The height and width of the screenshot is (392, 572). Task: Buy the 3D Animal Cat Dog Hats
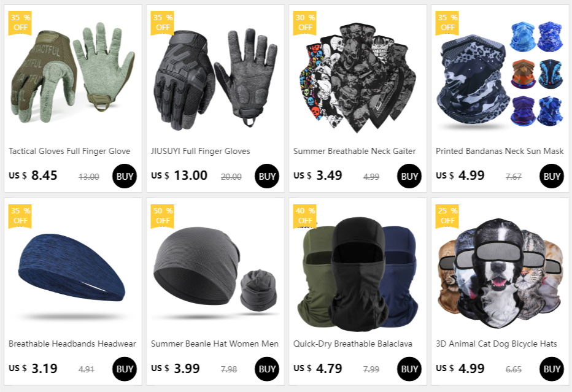pyautogui.click(x=552, y=369)
